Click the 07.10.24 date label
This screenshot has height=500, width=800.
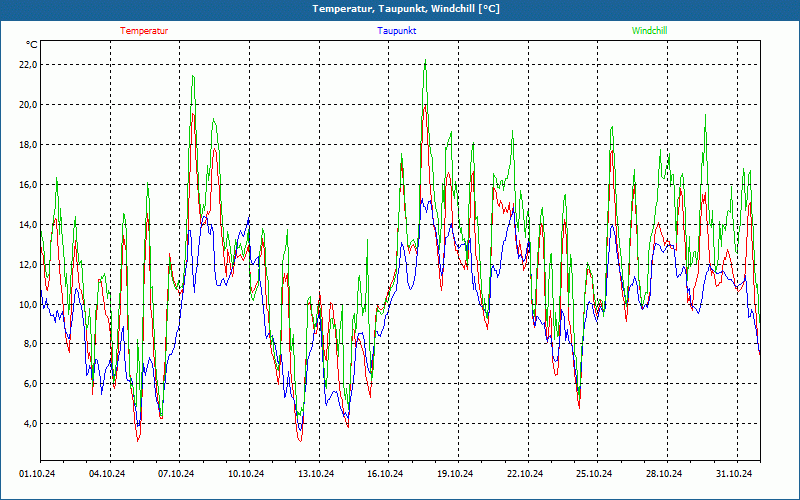176,474
